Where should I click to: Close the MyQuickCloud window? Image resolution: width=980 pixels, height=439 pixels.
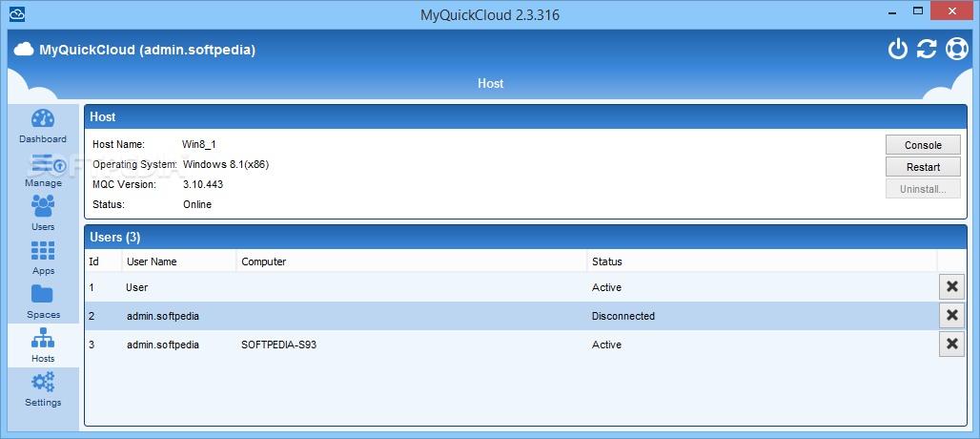(952, 11)
